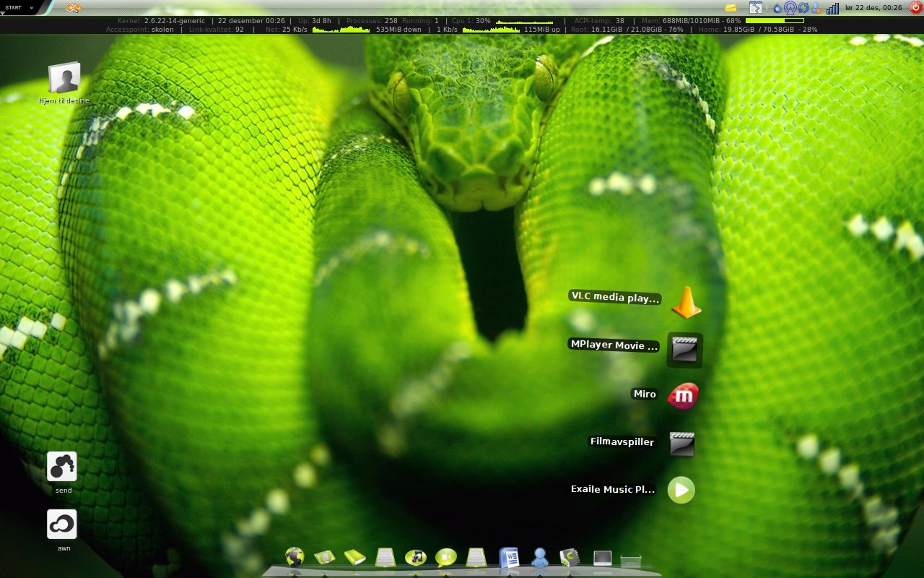Click the blue water-drop tray icon

pos(777,8)
